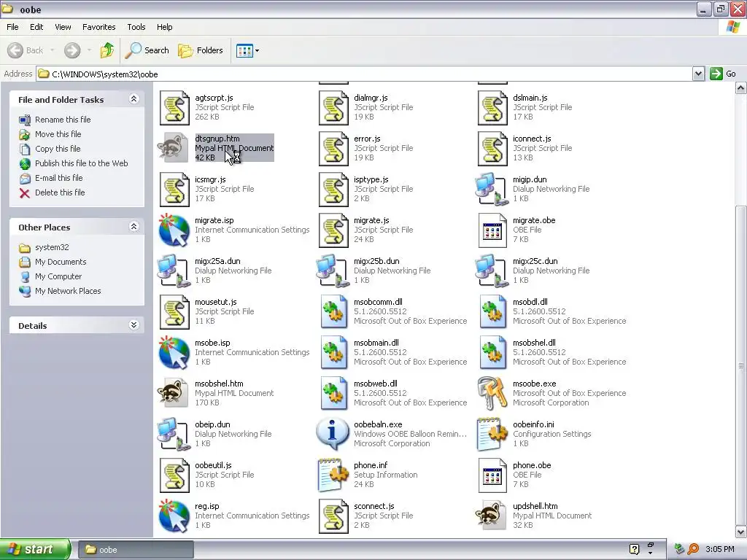This screenshot has height=560, width=747.
Task: Expand the Details panel
Action: click(134, 324)
